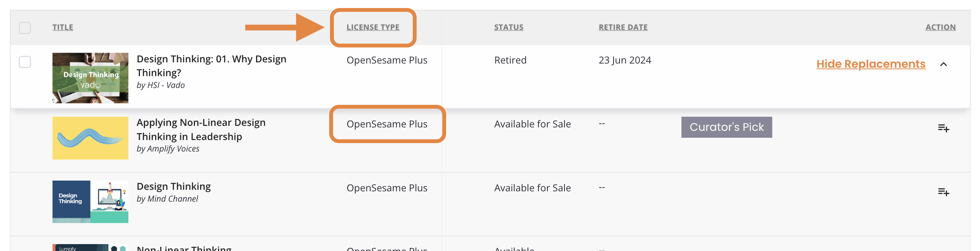
Task: Click add-to-list icon for Design Thinking by Mind Channel
Action: (x=943, y=192)
